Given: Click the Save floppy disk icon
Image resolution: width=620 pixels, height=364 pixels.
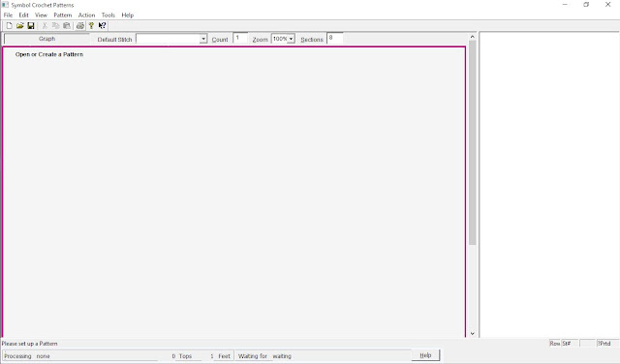Looking at the screenshot, I should pyautogui.click(x=30, y=26).
